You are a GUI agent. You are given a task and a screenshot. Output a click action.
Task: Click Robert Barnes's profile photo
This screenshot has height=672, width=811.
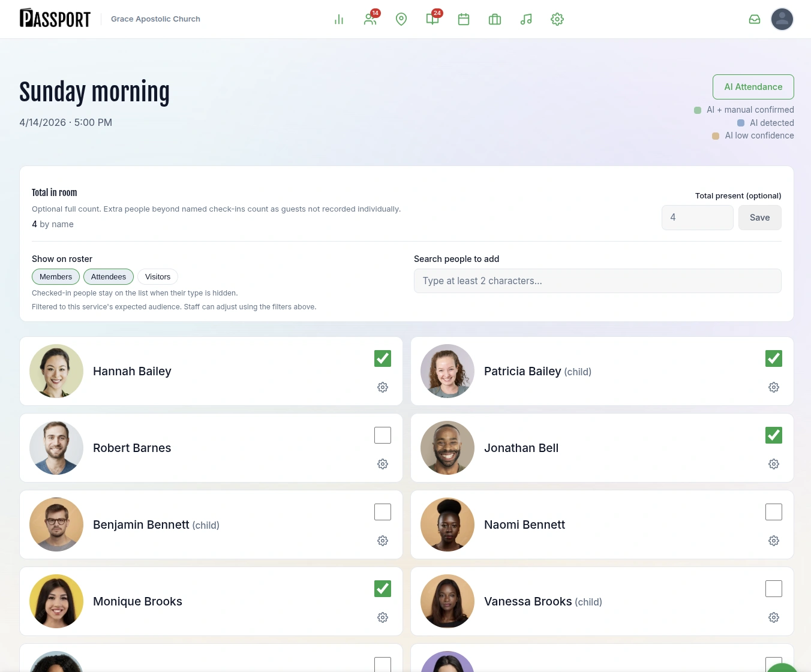click(x=56, y=448)
